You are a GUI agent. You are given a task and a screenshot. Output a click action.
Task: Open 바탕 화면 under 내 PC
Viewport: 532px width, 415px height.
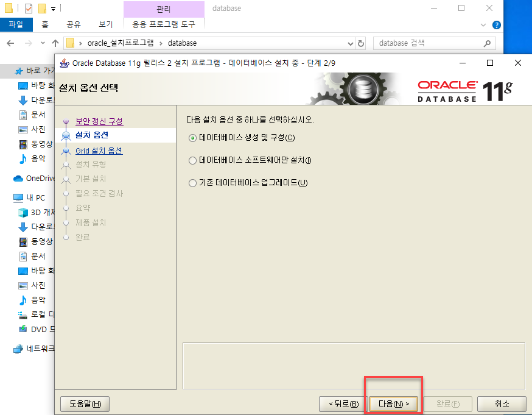[36, 271]
